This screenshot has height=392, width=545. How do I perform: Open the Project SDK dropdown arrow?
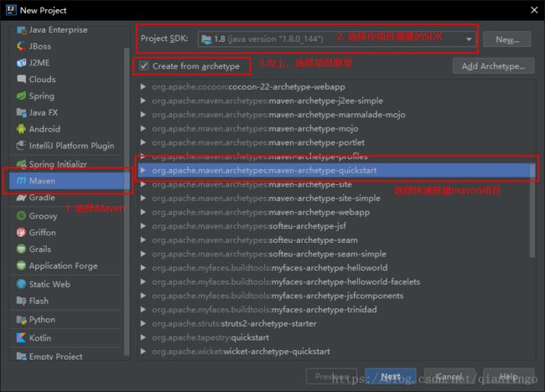coord(469,39)
